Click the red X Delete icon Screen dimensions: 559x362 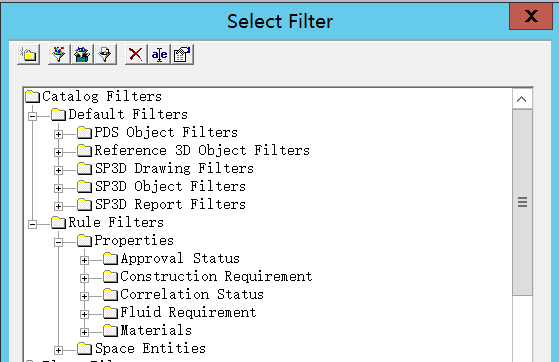tap(136, 55)
